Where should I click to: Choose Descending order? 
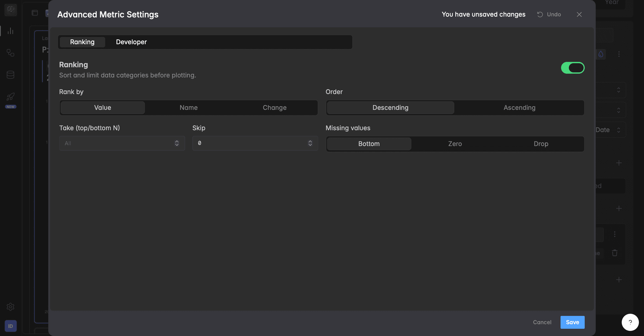[x=390, y=108]
